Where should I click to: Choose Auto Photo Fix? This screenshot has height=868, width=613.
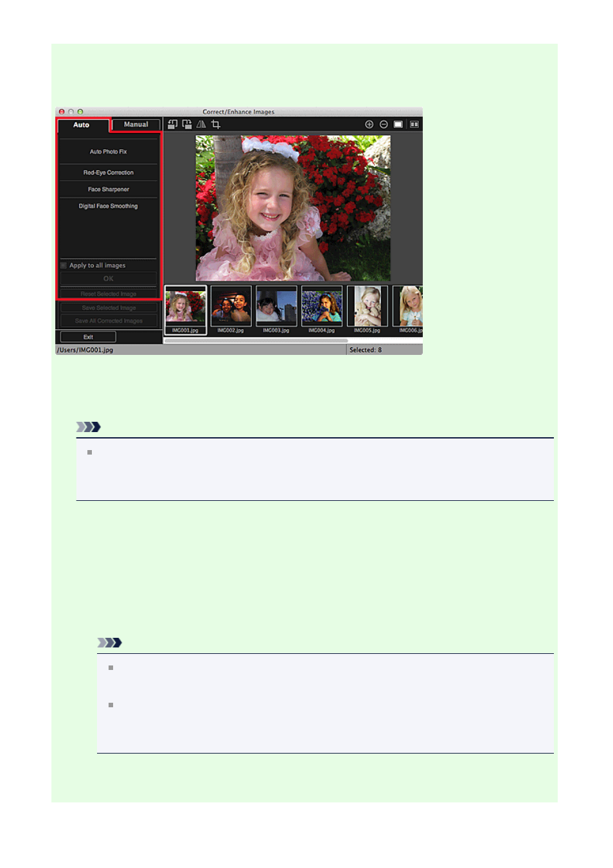coord(109,152)
